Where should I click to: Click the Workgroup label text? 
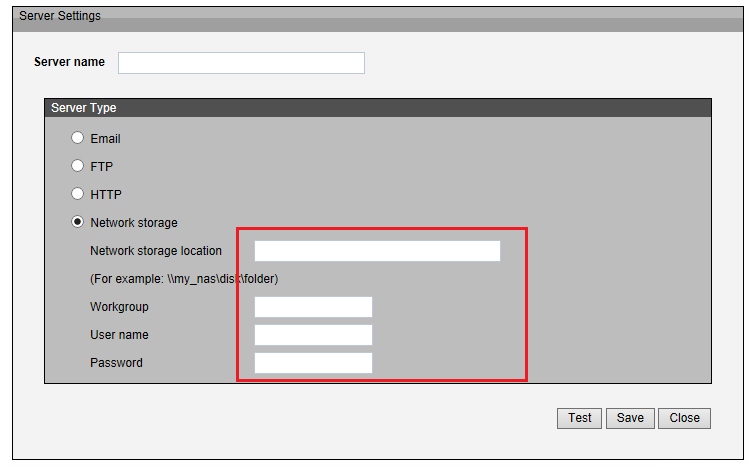[x=119, y=307]
